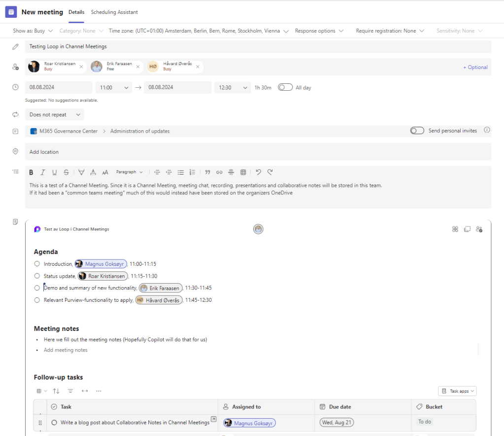Toggle bold formatting in description toolbar

pyautogui.click(x=31, y=172)
